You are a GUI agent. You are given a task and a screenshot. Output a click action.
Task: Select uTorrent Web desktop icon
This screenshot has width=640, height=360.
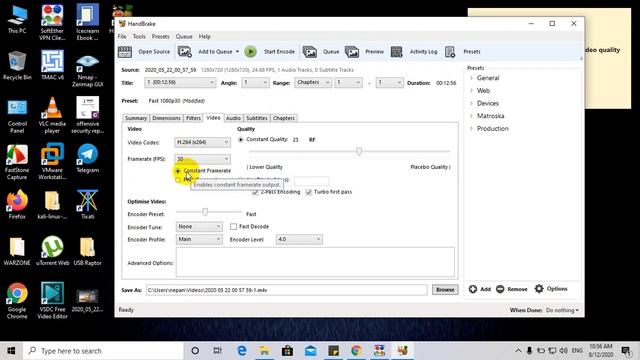pos(52,251)
